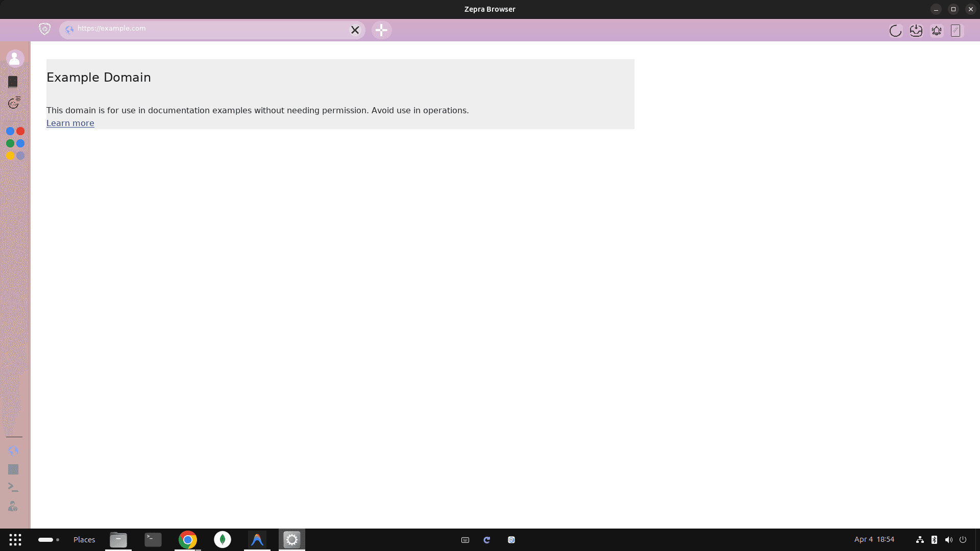Toggle reader mode with the page icon
This screenshot has width=980, height=551.
pyautogui.click(x=955, y=31)
